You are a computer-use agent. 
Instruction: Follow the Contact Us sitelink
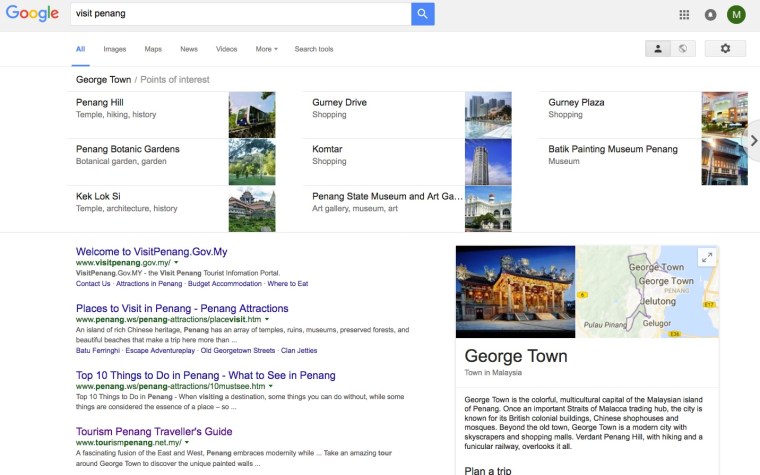click(x=93, y=284)
